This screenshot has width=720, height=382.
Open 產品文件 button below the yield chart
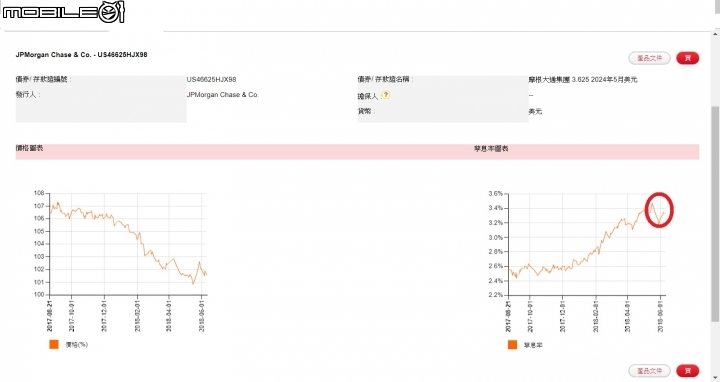click(649, 371)
